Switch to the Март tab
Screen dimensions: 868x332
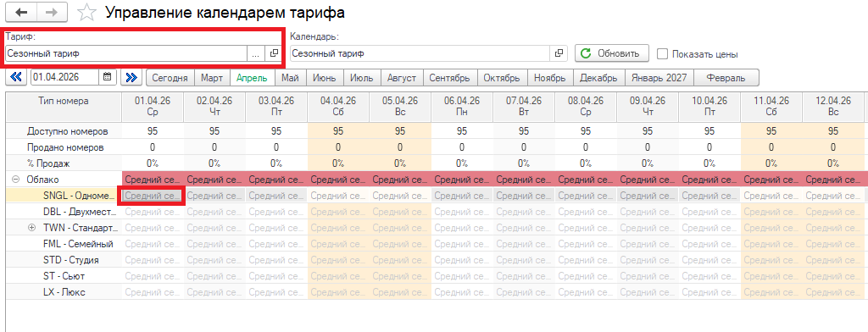click(x=212, y=78)
